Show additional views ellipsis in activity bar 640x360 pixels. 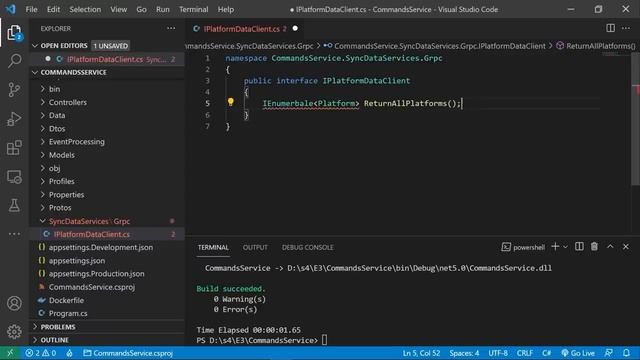tap(14, 234)
